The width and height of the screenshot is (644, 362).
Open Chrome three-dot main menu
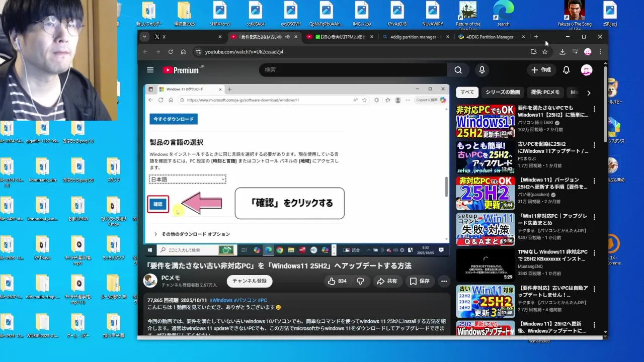(600, 52)
